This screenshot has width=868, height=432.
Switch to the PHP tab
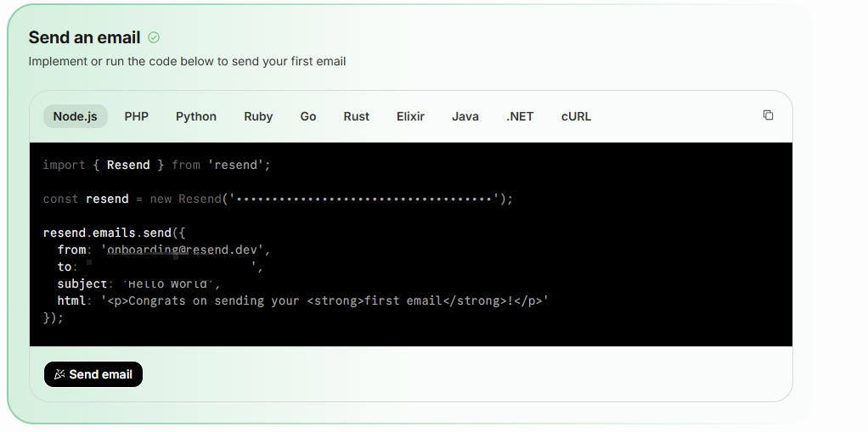[136, 116]
